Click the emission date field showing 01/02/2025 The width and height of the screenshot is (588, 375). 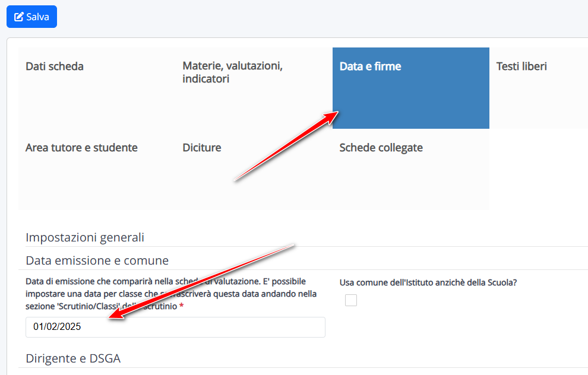pyautogui.click(x=175, y=327)
